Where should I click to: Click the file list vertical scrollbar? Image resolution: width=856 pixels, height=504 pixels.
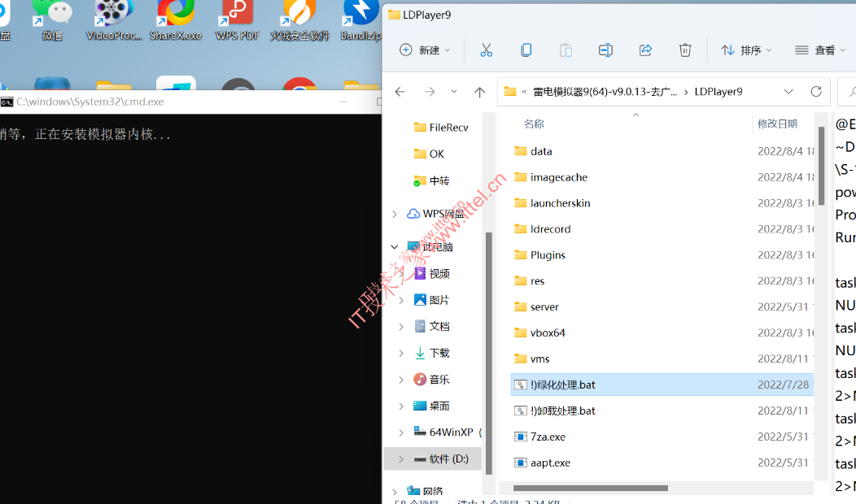(821, 165)
